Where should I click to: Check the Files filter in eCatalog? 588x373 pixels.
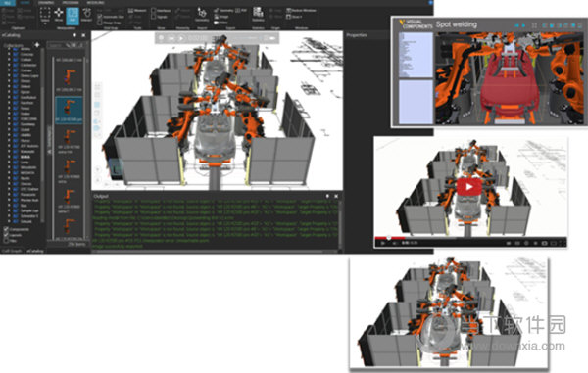click(6, 241)
